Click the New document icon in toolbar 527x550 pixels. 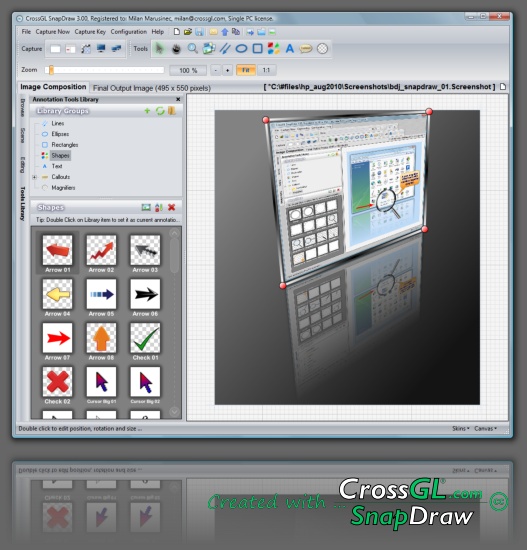click(177, 32)
